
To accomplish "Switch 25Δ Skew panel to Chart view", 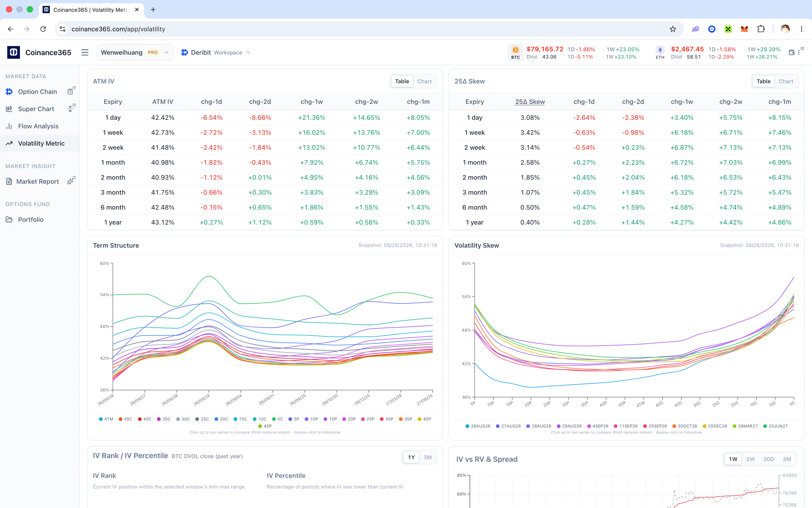I will pyautogui.click(x=786, y=81).
